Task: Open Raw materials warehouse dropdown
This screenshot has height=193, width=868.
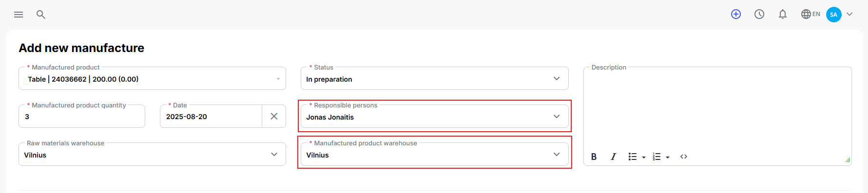Action: (152, 154)
